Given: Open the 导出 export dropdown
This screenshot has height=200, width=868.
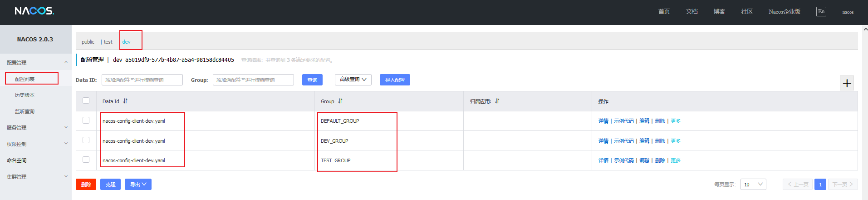Looking at the screenshot, I should 138,184.
